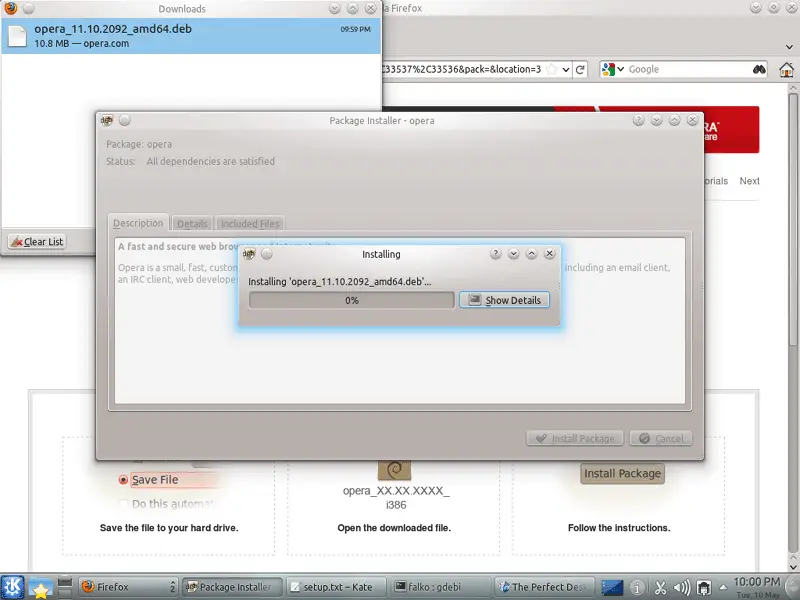Open the URL history dropdown in the Firefox address bar

click(x=565, y=69)
